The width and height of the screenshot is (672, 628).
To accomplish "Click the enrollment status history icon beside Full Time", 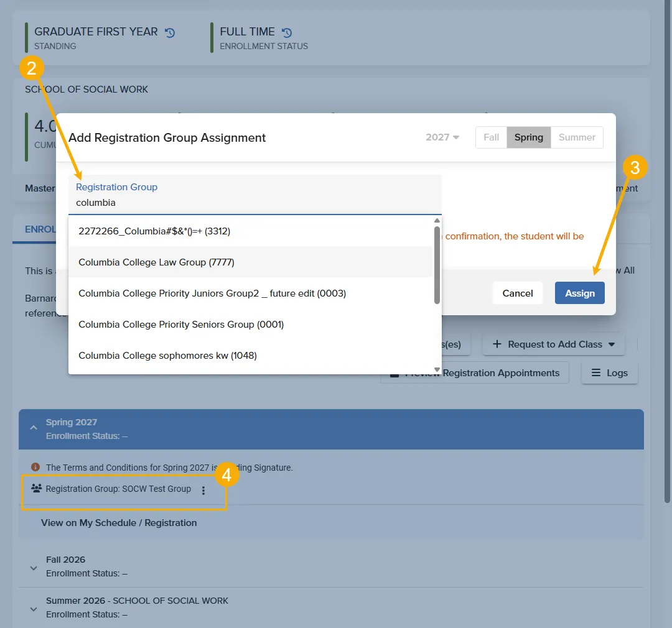I will pos(287,32).
